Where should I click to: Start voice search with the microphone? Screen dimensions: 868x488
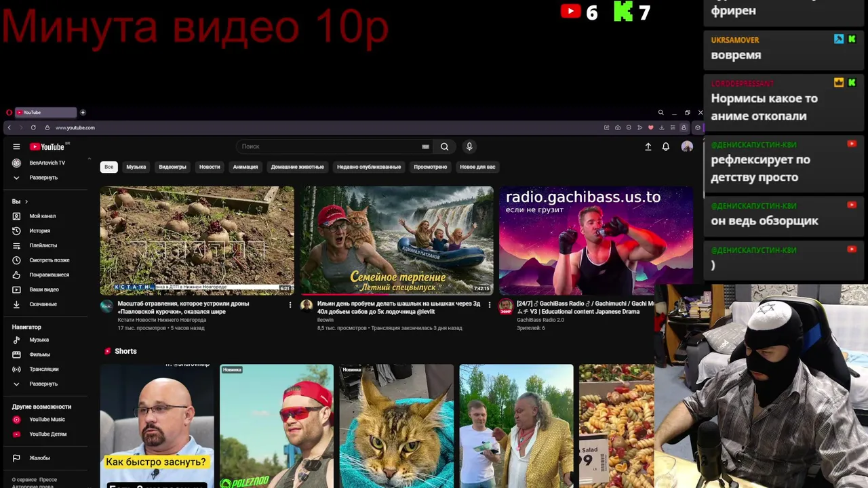(x=469, y=146)
